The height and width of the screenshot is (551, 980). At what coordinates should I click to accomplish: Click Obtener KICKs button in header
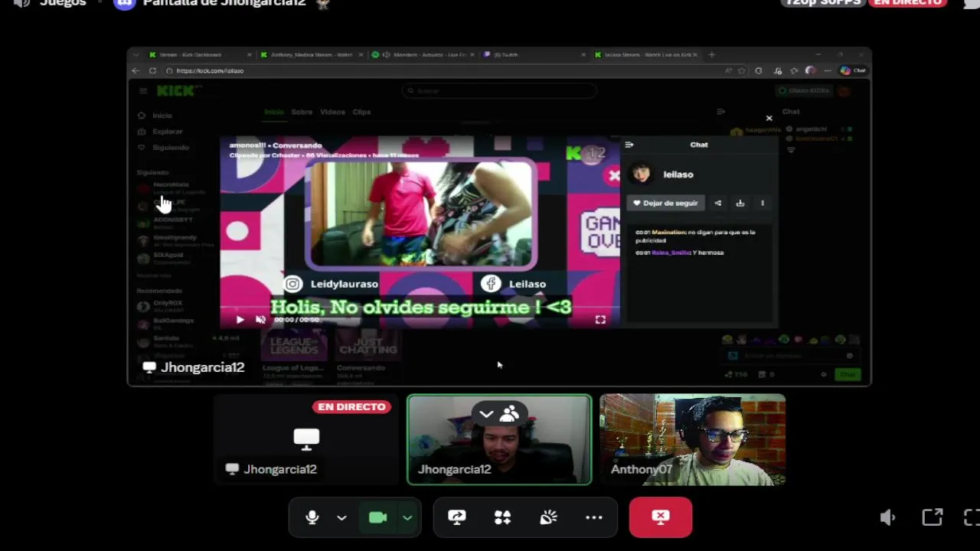pyautogui.click(x=804, y=91)
